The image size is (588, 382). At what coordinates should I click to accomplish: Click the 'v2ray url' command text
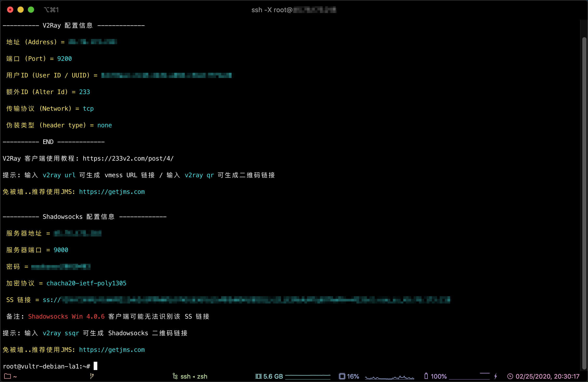coord(59,175)
